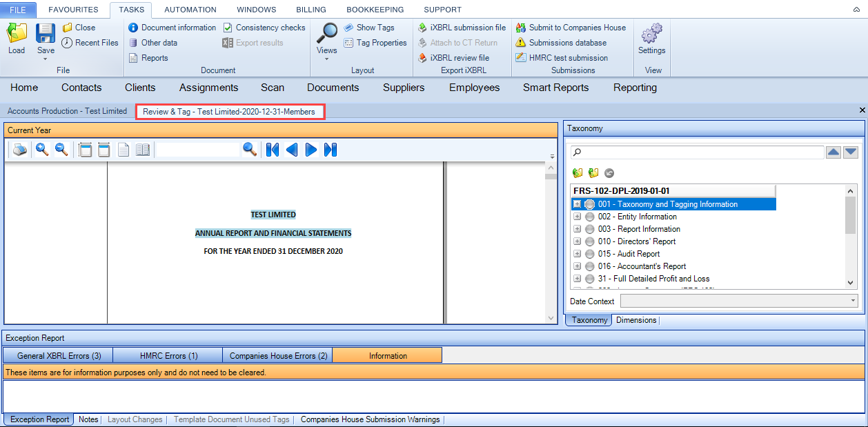Select the HMRC Errors (1) tab
Viewport: 868px width, 427px height.
pyautogui.click(x=168, y=356)
